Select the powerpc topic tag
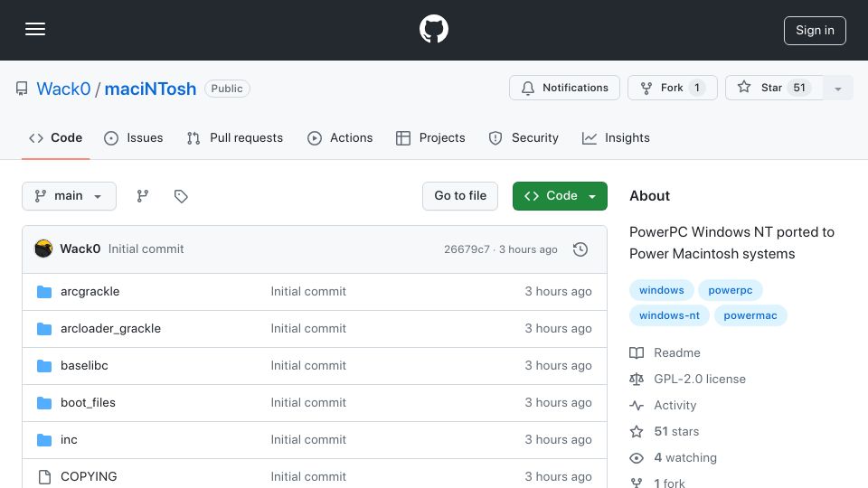Image resolution: width=868 pixels, height=488 pixels. (x=731, y=290)
